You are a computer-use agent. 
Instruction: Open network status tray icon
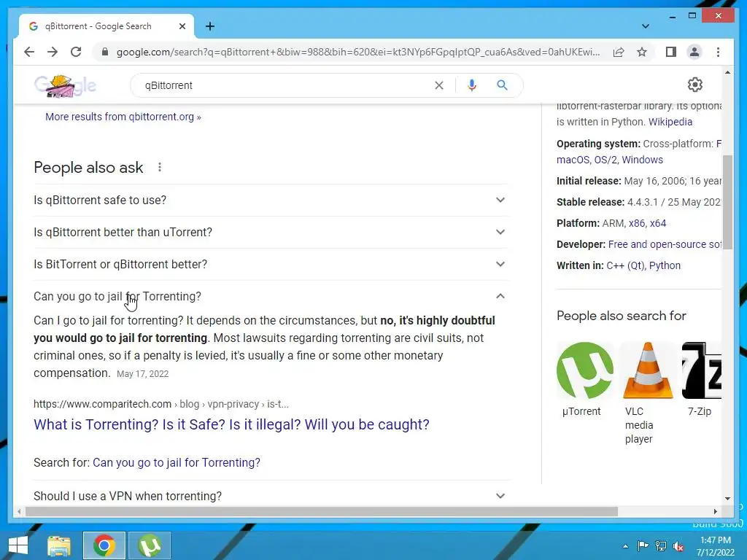[x=661, y=546]
